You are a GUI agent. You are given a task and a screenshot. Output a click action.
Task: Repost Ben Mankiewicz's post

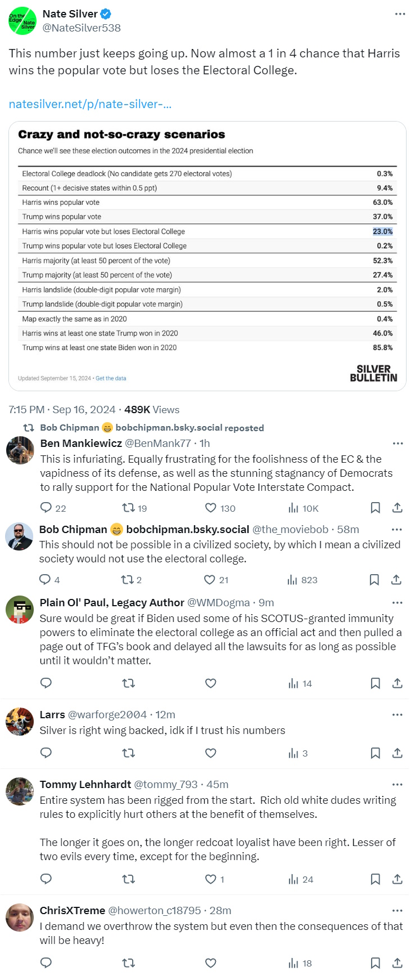(128, 508)
